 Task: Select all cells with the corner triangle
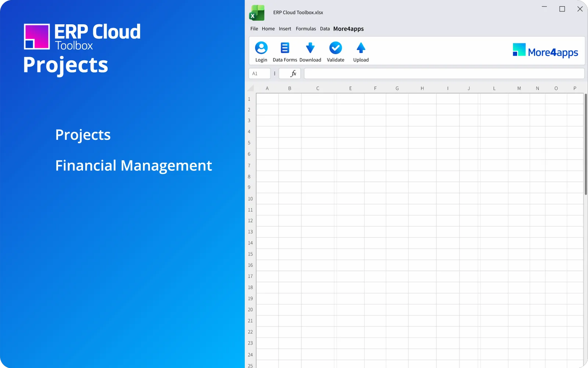tap(251, 88)
